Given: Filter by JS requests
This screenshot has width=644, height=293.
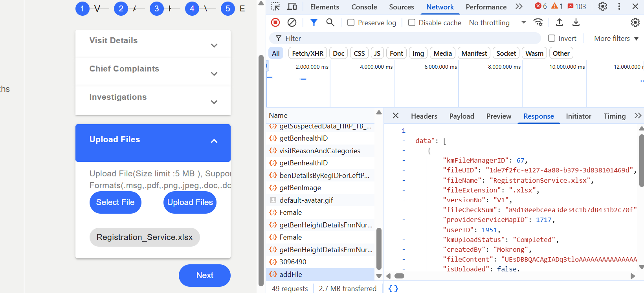Looking at the screenshot, I should (x=377, y=53).
